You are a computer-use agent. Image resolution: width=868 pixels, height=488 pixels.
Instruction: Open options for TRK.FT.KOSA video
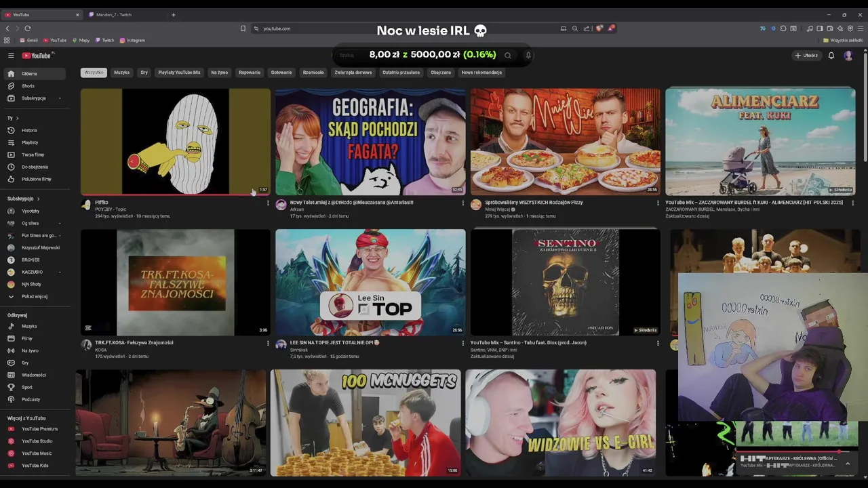click(268, 344)
